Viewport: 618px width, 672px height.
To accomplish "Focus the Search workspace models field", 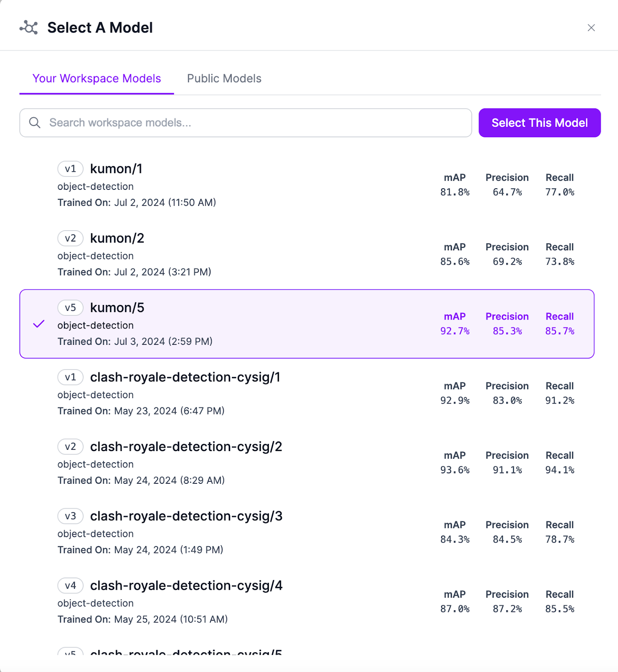I will tap(252, 123).
